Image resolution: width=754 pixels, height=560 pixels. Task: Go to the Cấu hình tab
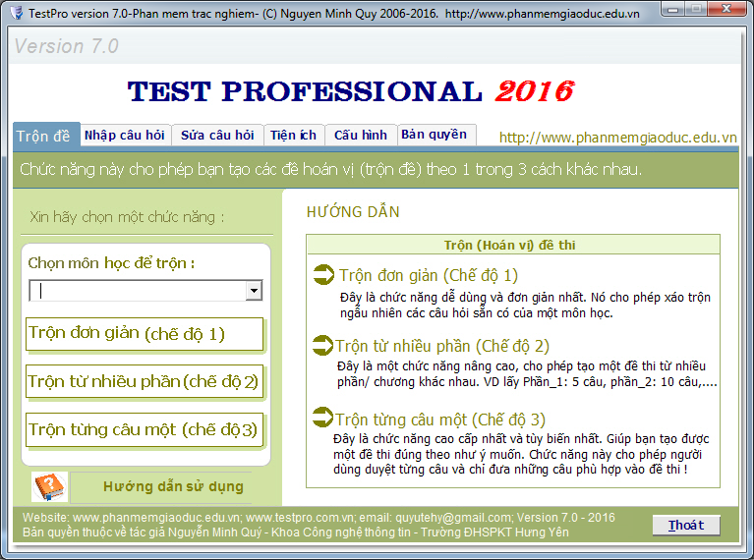(x=361, y=135)
